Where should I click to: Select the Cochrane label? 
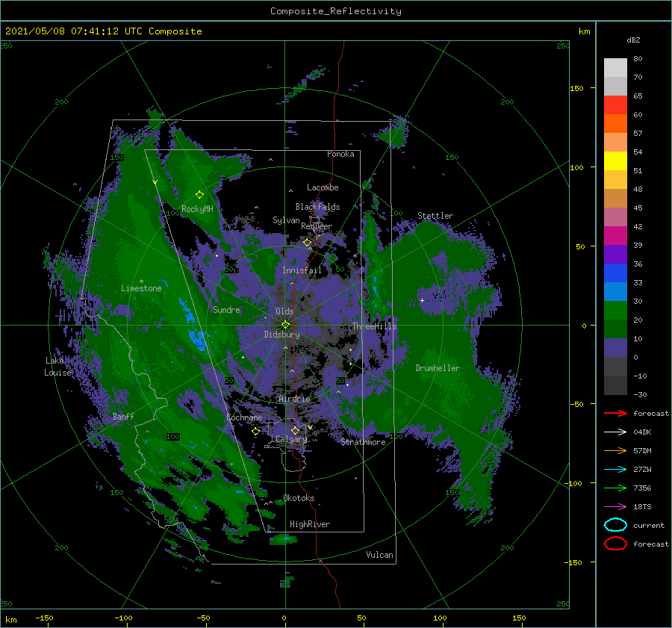click(244, 417)
